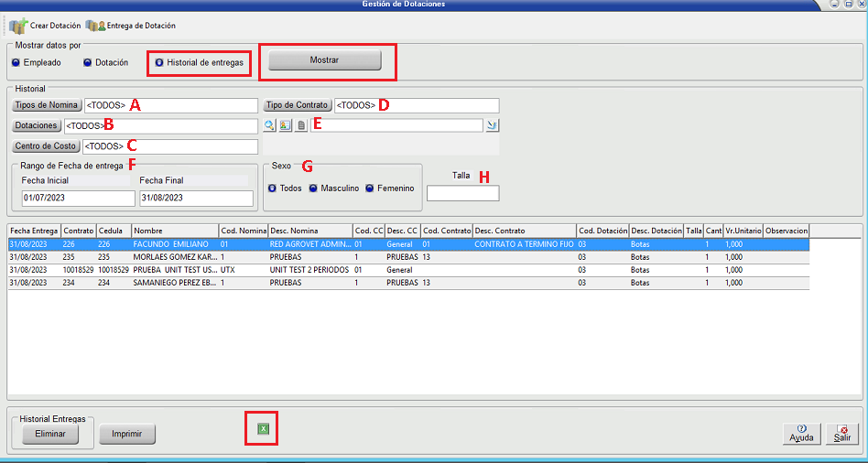This screenshot has width=868, height=463.
Task: Click the document icon before field E
Action: click(x=301, y=126)
